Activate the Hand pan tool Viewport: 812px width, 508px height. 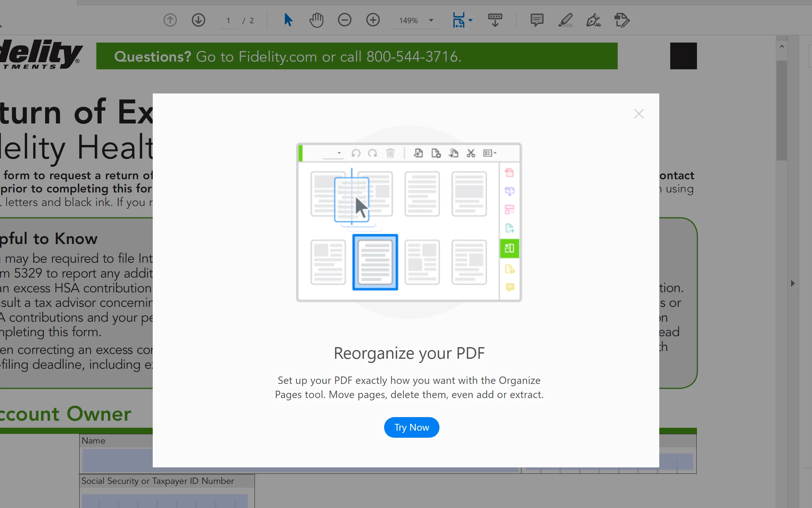316,20
